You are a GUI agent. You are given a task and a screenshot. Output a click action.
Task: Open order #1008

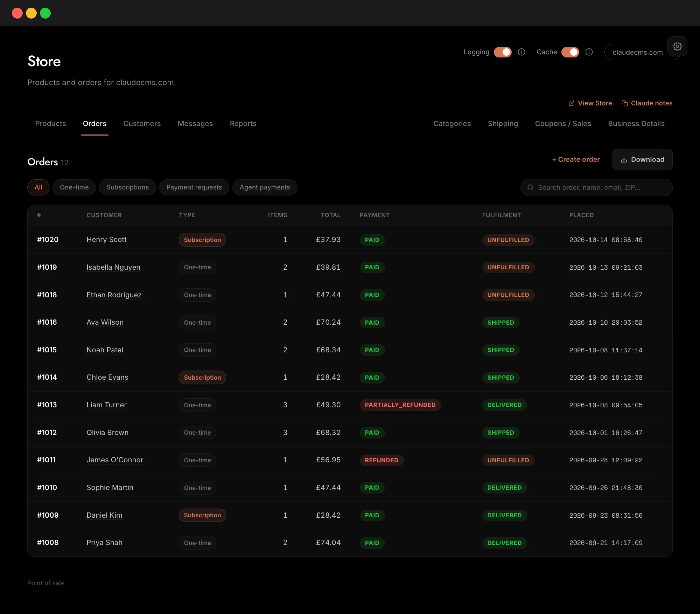[x=48, y=543]
